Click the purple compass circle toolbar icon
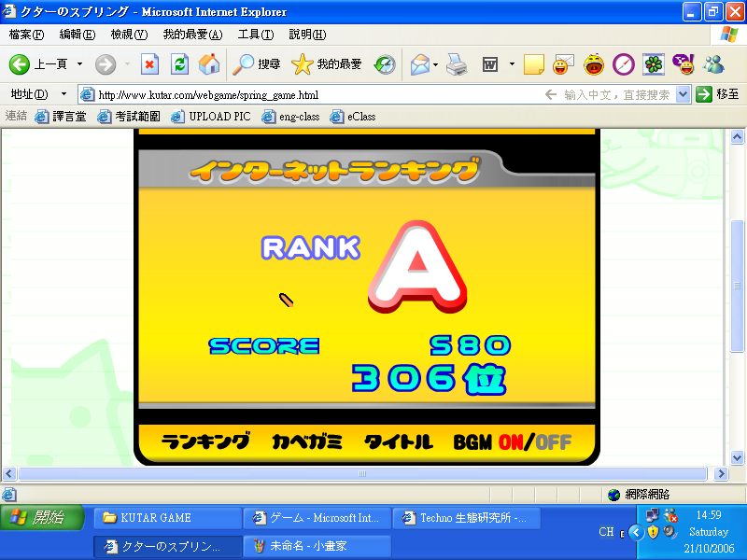747x560 pixels. click(624, 64)
